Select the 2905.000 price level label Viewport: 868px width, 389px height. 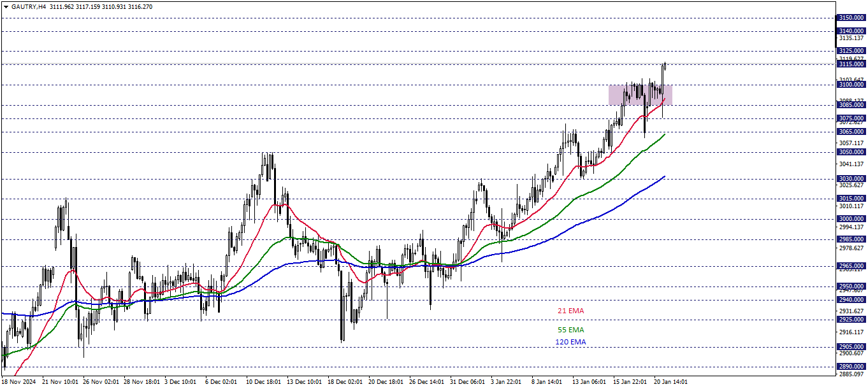tap(851, 346)
